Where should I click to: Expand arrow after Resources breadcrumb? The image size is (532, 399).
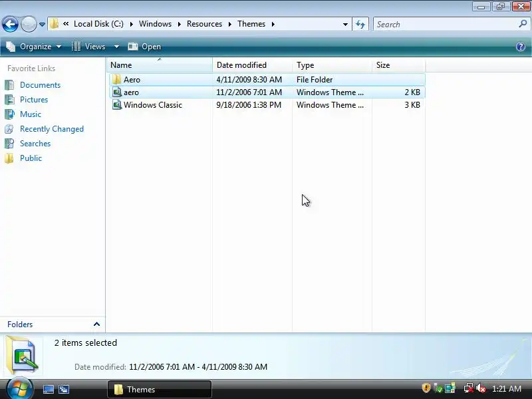pyautogui.click(x=230, y=24)
